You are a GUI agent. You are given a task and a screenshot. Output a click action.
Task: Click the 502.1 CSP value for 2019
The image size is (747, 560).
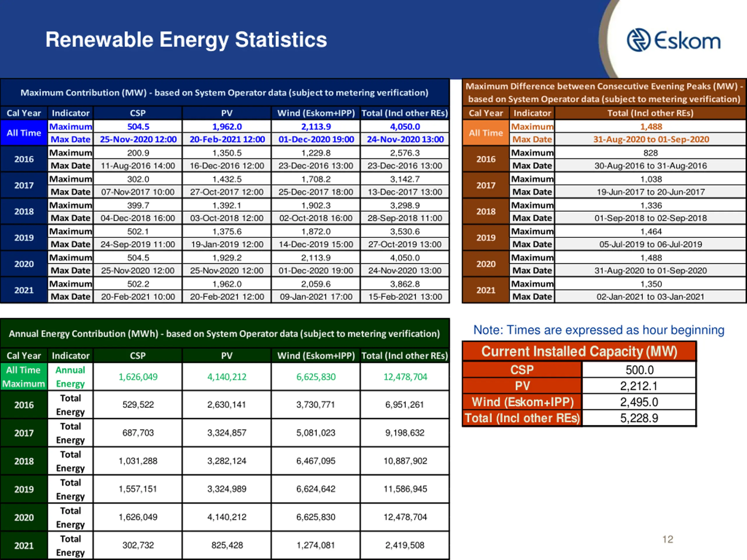138,232
